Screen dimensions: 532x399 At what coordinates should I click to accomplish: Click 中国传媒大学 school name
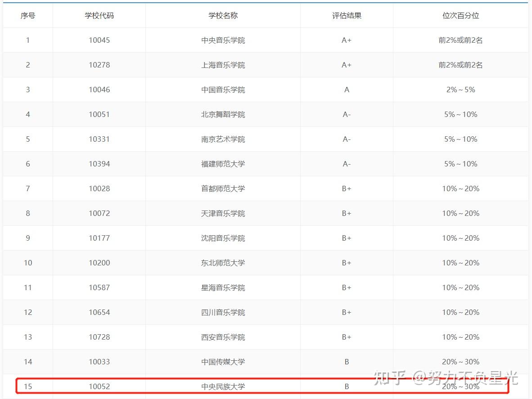tap(223, 362)
